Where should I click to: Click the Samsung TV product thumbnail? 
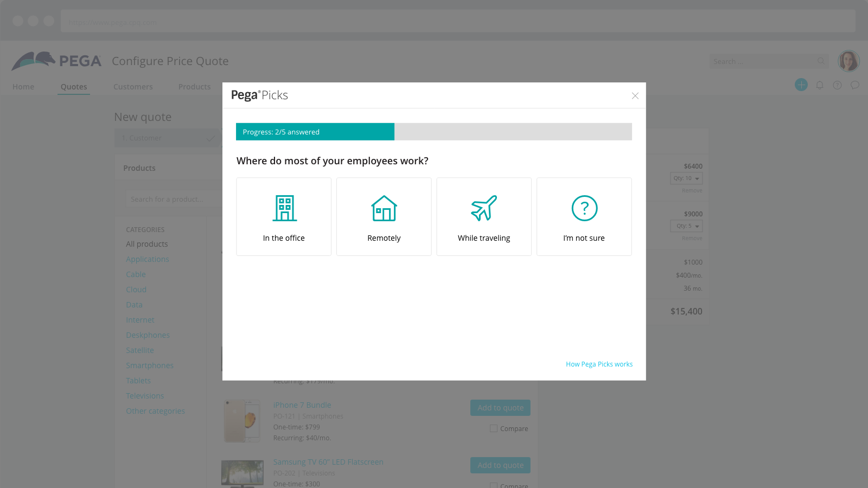click(242, 473)
